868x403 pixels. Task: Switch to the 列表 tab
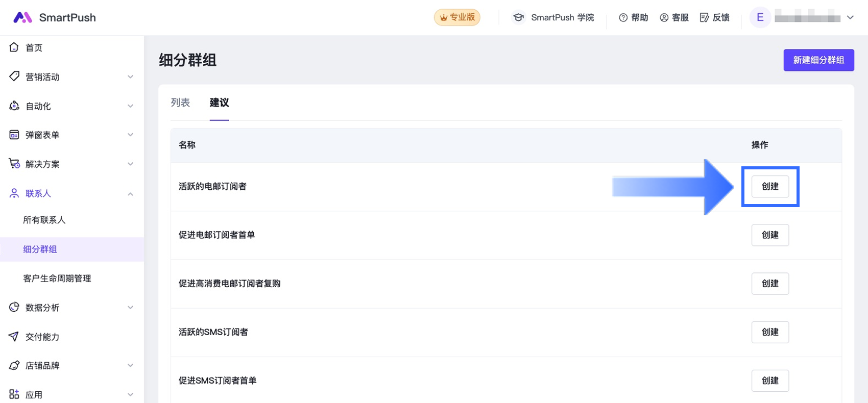[x=180, y=103]
